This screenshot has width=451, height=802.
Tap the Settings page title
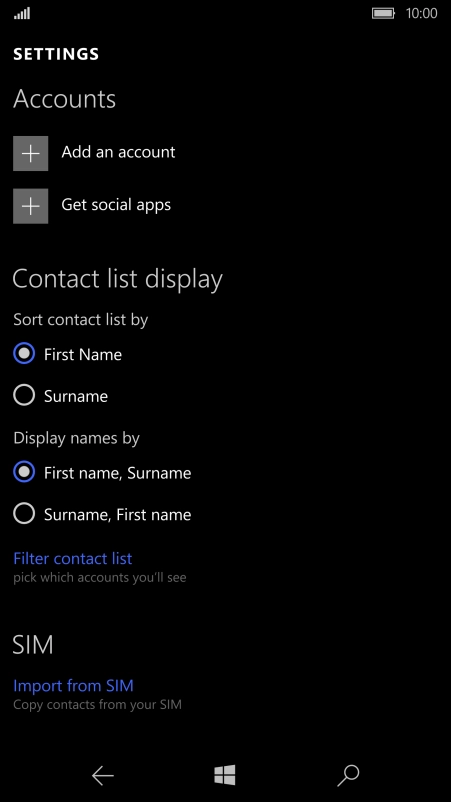point(56,54)
